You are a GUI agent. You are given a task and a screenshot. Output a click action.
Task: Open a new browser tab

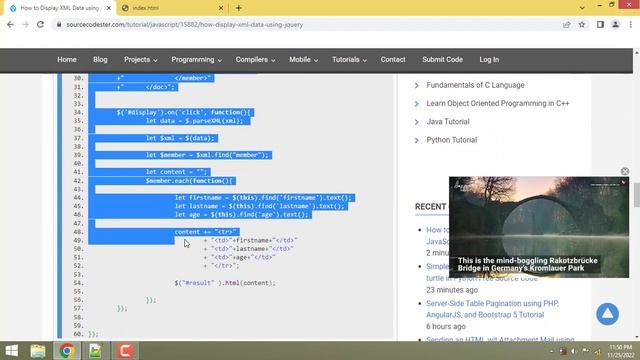point(239,8)
